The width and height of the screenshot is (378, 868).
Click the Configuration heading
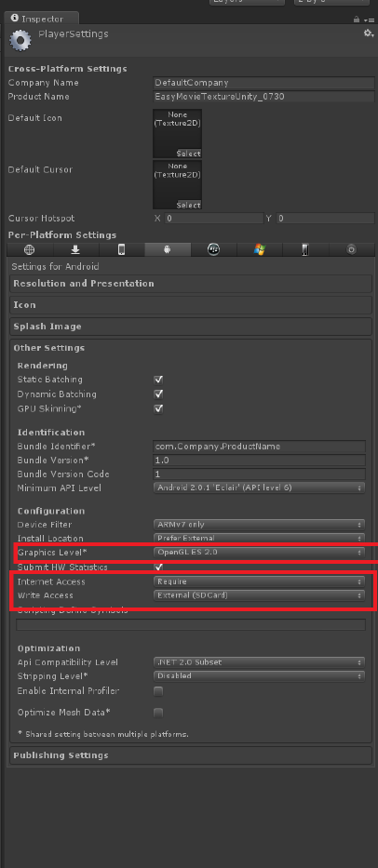click(x=51, y=511)
